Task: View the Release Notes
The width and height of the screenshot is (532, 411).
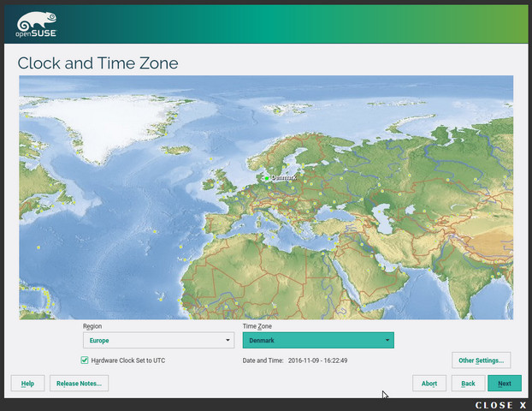Action: tap(79, 384)
